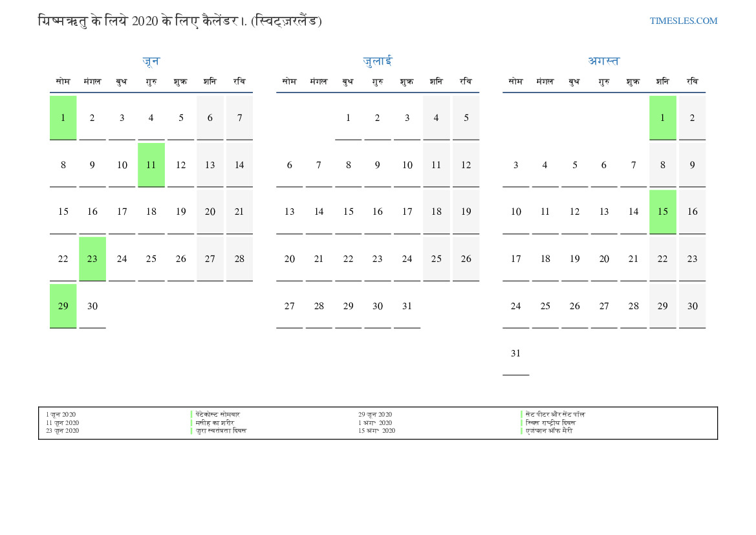Click July 31 in the calendar

pyautogui.click(x=407, y=306)
